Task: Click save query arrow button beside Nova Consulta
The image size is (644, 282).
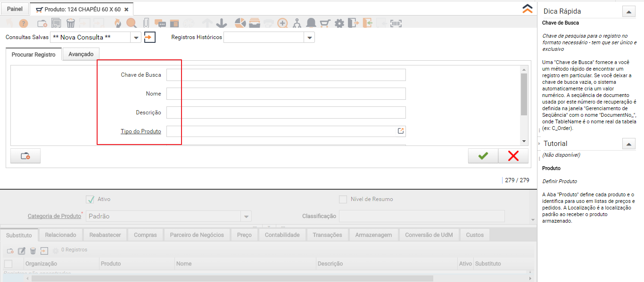Action: 149,37
